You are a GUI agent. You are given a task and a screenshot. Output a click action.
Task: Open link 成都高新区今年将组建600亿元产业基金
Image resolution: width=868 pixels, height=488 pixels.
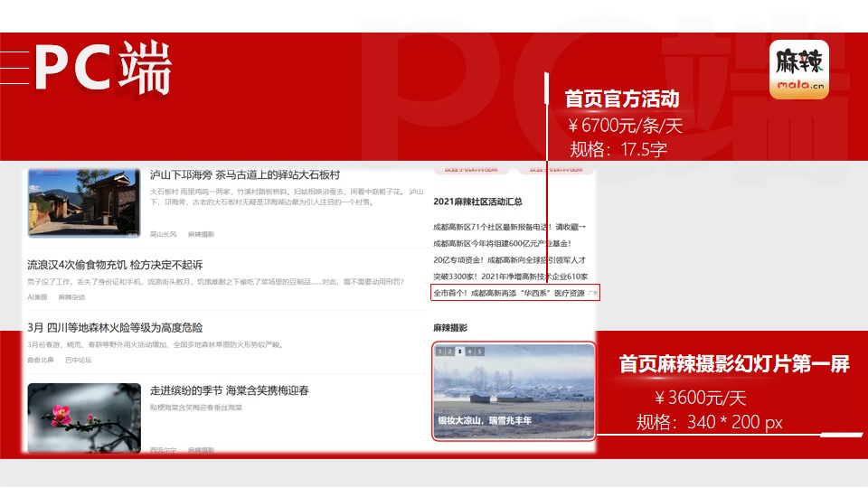click(x=502, y=243)
